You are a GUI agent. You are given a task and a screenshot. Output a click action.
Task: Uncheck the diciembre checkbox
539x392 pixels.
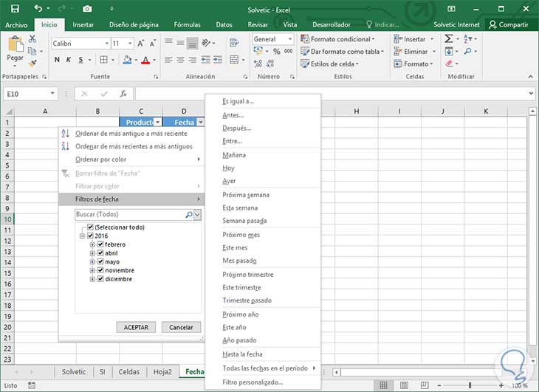point(100,278)
